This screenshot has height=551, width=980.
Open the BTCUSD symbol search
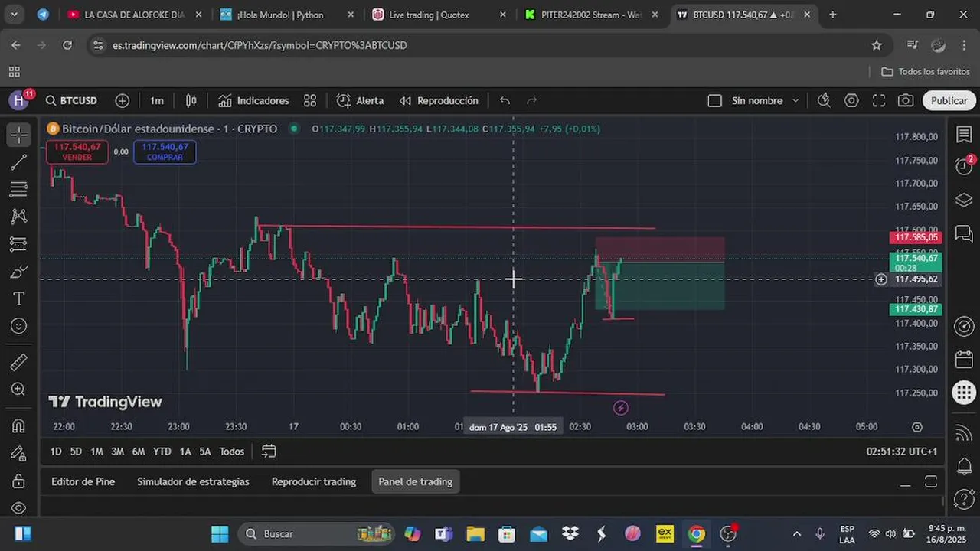click(x=71, y=100)
